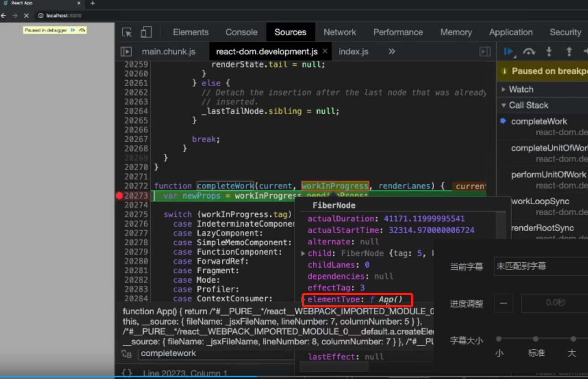Viewport: 588px width, 379px height.
Task: Show the Sources file navigator pane
Action: pos(126,52)
